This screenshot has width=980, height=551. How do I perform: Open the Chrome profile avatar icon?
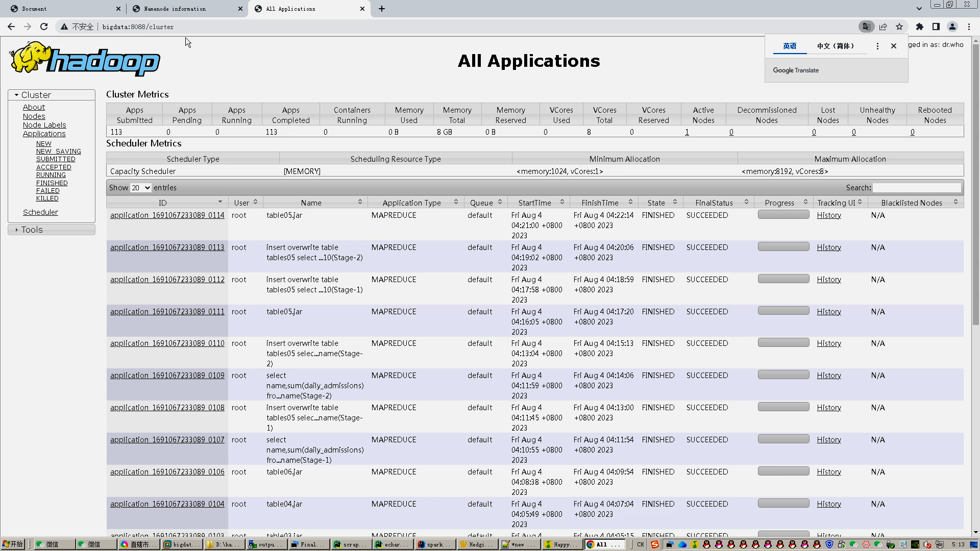[x=952, y=27]
